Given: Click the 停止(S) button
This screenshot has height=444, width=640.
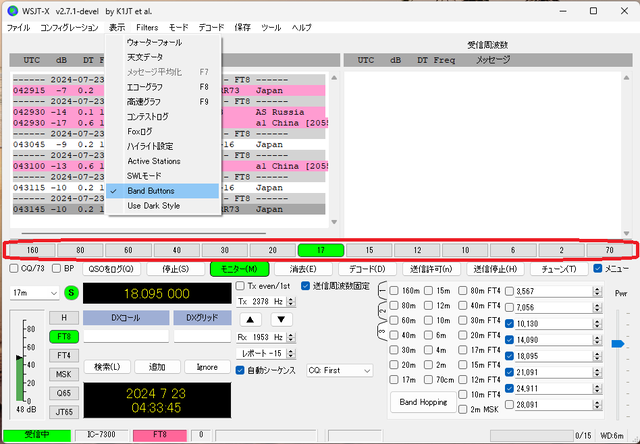Looking at the screenshot, I should tap(176, 269).
